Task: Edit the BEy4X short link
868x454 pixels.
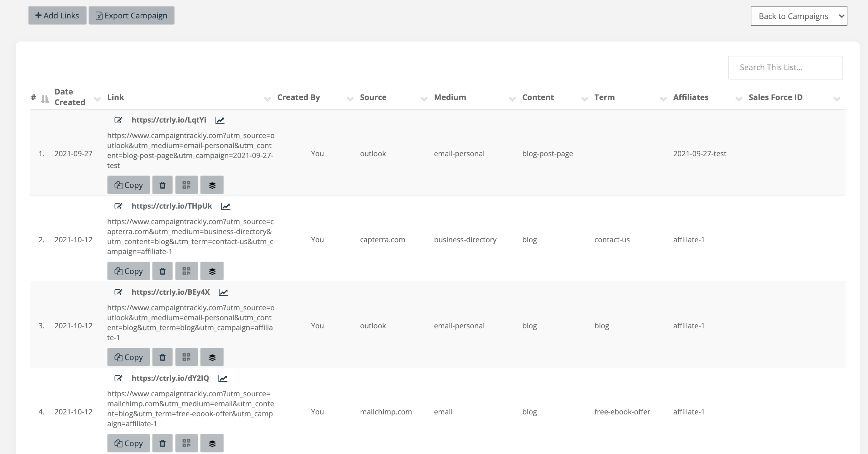Action: pyautogui.click(x=118, y=292)
